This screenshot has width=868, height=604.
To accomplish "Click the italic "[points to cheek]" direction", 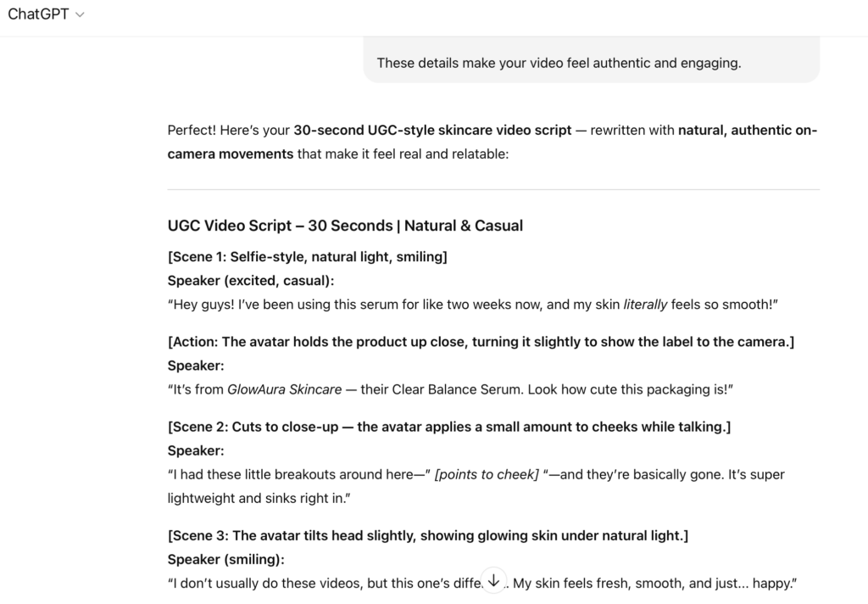I will click(487, 475).
